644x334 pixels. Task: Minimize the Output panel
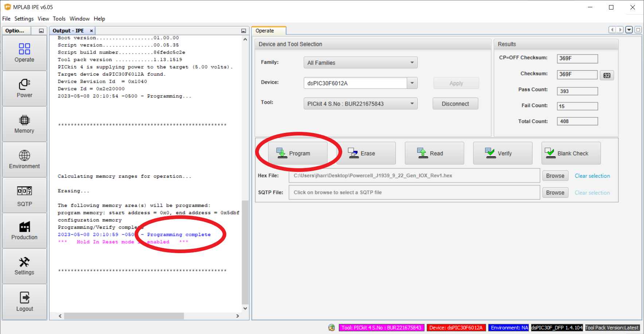[243, 31]
